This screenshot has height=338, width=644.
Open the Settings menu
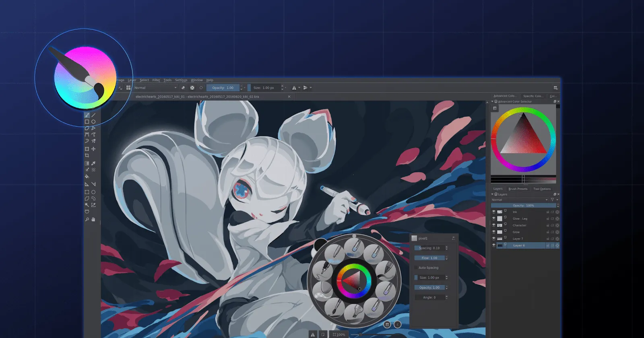click(181, 80)
